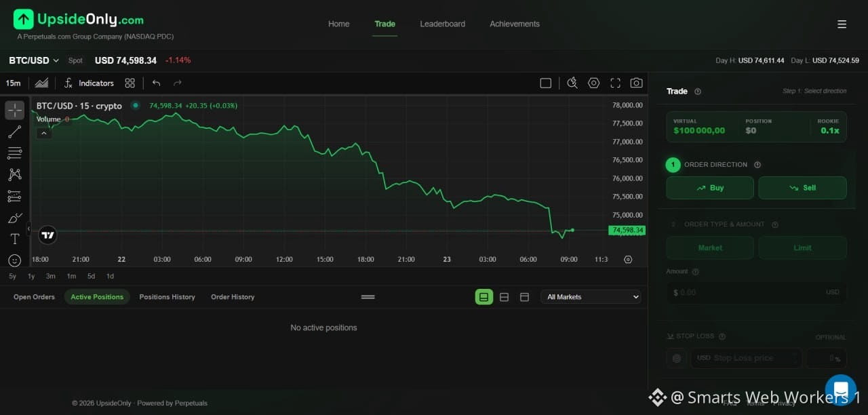Open the hamburger menu at top right
This screenshot has width=868, height=415.
pos(842,24)
